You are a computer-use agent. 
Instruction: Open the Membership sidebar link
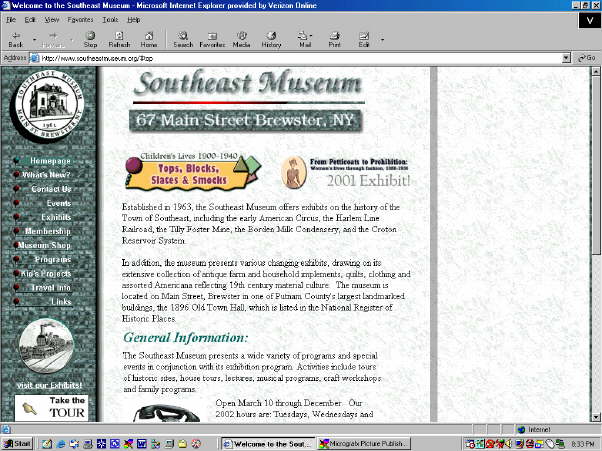48,231
